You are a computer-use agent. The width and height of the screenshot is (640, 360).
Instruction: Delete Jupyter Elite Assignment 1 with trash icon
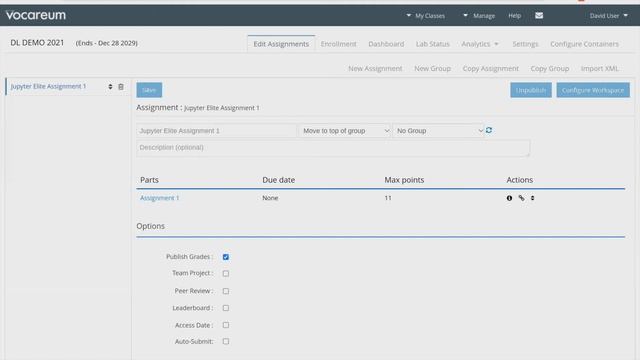[x=121, y=87]
